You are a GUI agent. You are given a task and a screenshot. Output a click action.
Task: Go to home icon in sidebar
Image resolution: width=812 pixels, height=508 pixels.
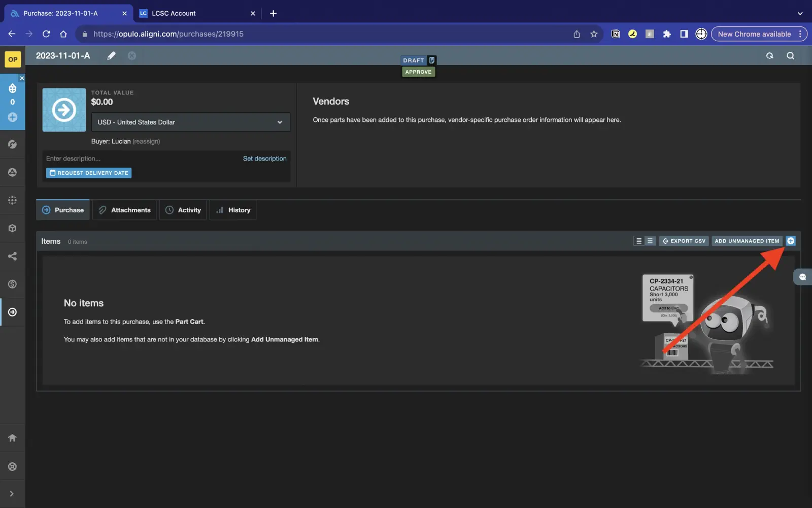tap(13, 438)
